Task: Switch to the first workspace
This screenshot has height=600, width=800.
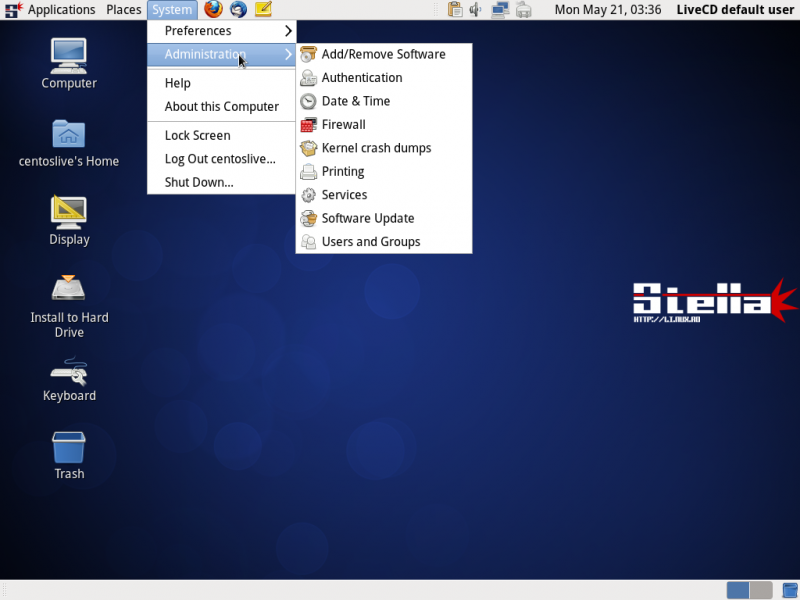Action: point(738,590)
